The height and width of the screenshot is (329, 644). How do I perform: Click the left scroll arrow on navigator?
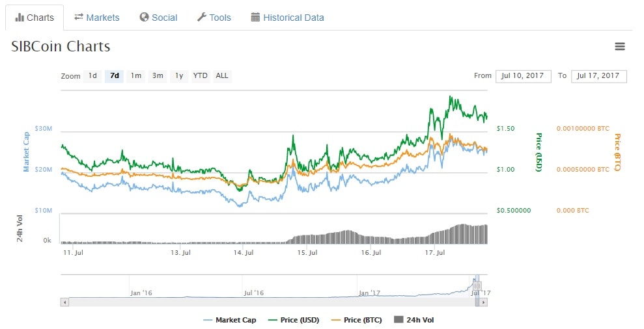tap(64, 302)
